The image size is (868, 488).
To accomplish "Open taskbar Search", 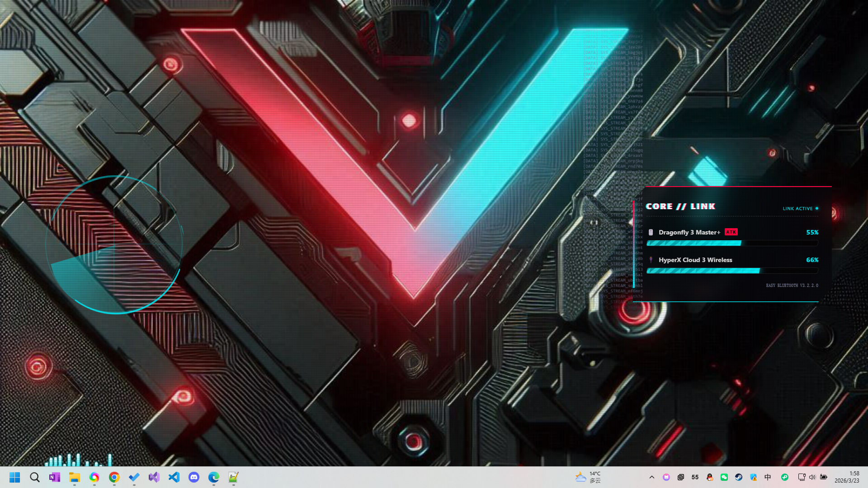I will point(35,477).
